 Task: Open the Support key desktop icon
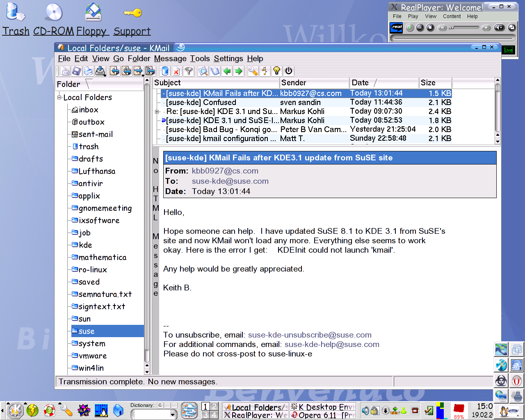132,19
